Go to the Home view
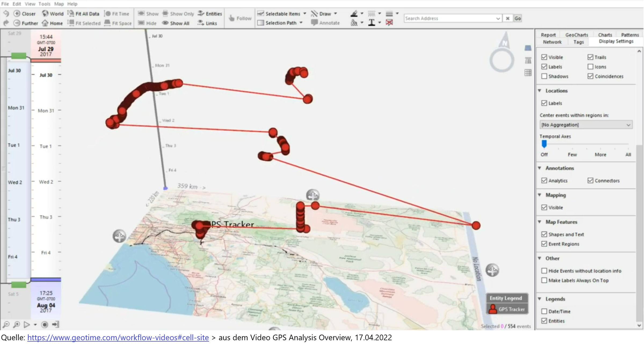 [x=52, y=23]
